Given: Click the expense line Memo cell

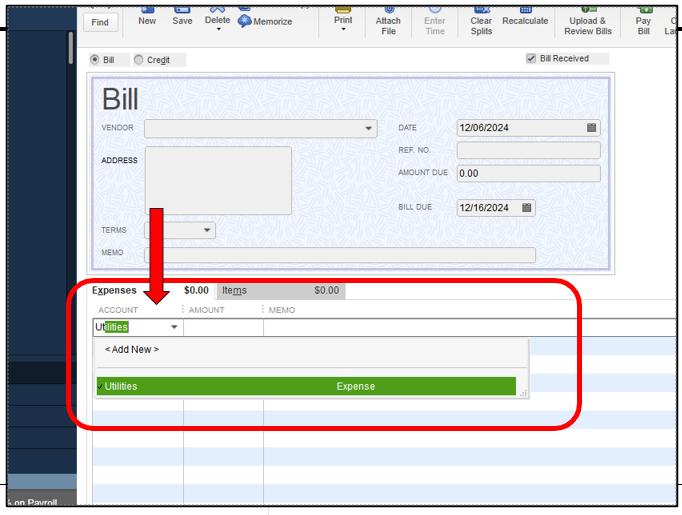Looking at the screenshot, I should [x=470, y=327].
